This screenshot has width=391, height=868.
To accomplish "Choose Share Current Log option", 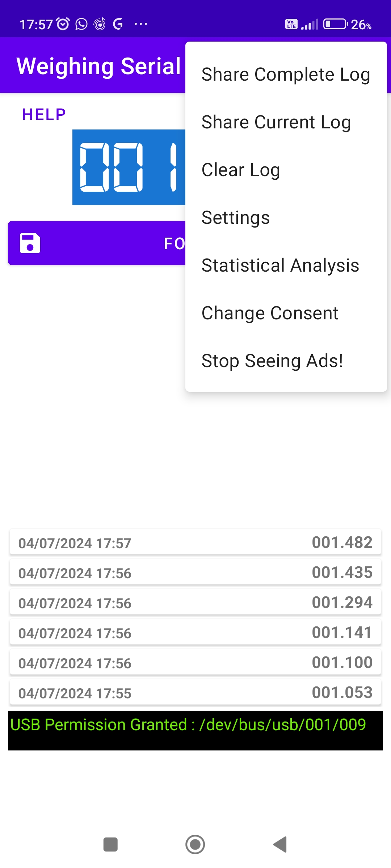I will [276, 122].
